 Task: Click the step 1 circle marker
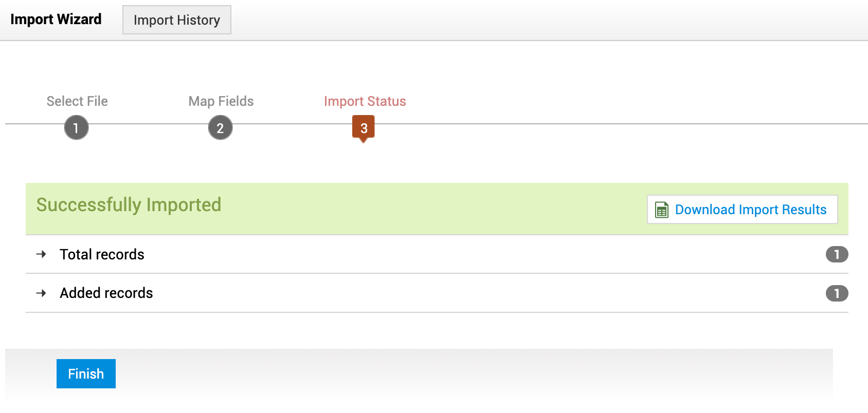(76, 128)
